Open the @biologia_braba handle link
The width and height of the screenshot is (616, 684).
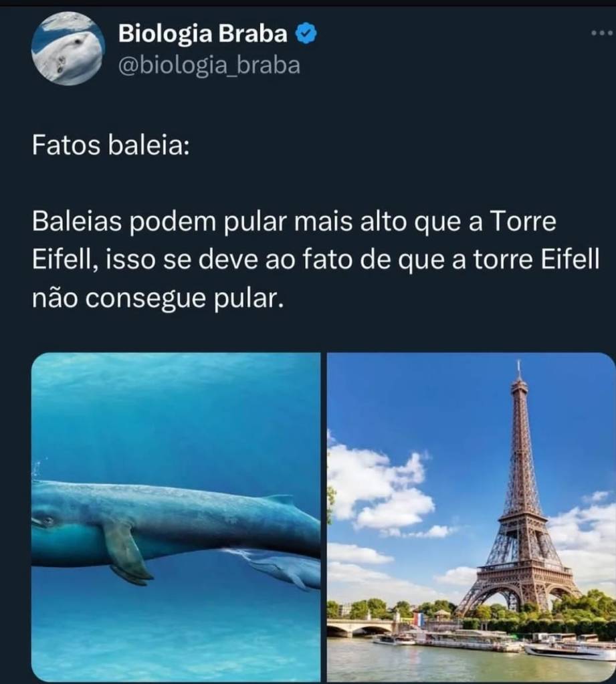coord(209,66)
